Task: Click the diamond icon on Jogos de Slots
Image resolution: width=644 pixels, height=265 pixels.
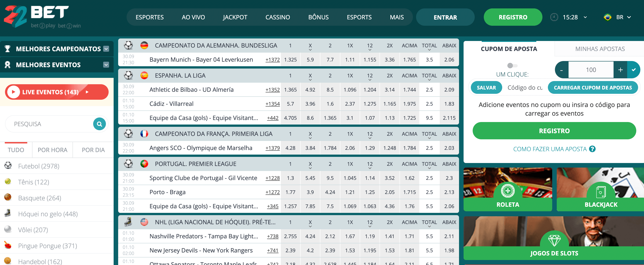Action: 554,241
